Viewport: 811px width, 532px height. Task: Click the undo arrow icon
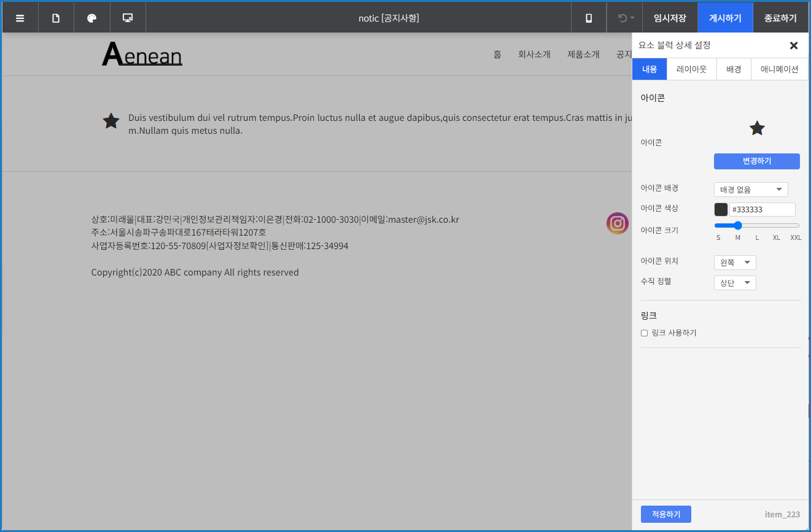coord(620,17)
